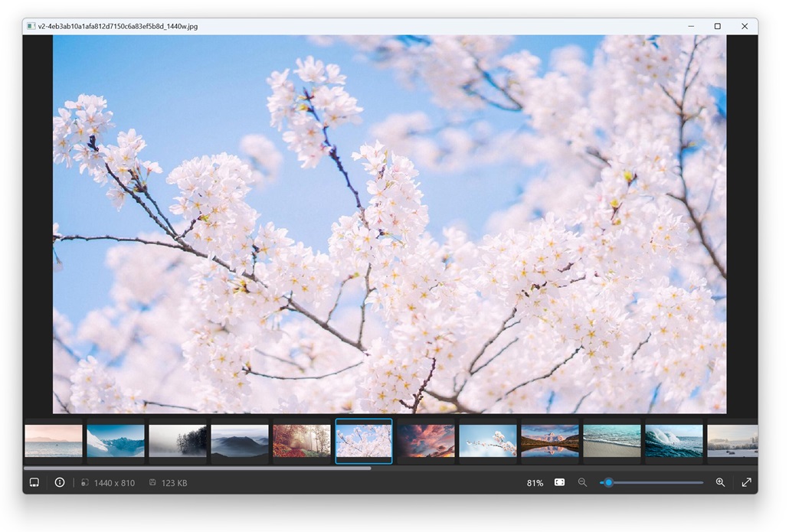The height and width of the screenshot is (532, 789).
Task: Maximize the image viewer window
Action: click(x=718, y=26)
